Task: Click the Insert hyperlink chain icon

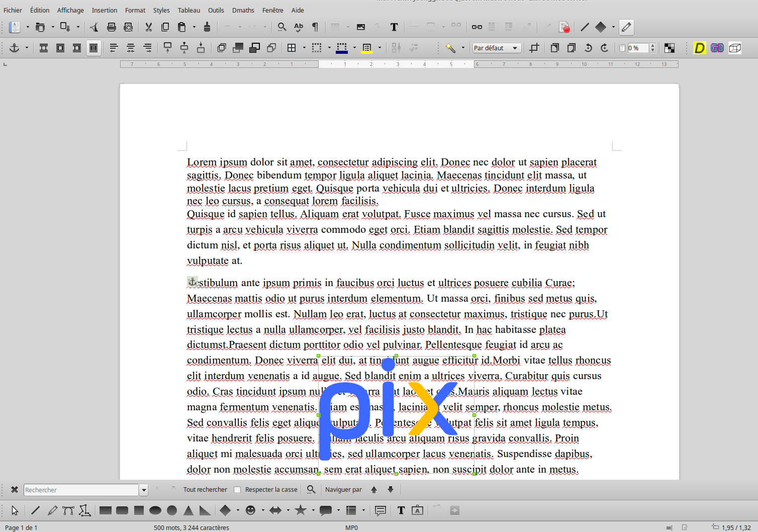Action: 477,27
